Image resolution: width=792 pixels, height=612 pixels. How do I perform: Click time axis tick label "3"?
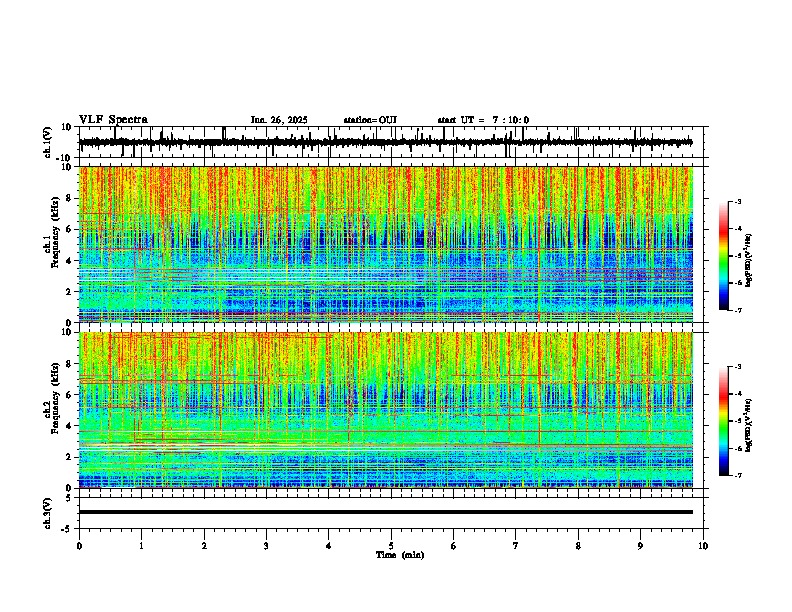pos(266,546)
